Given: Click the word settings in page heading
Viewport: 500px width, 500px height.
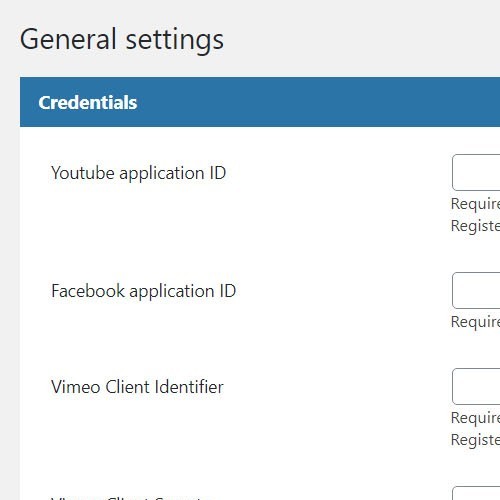Looking at the screenshot, I should click(x=175, y=41).
